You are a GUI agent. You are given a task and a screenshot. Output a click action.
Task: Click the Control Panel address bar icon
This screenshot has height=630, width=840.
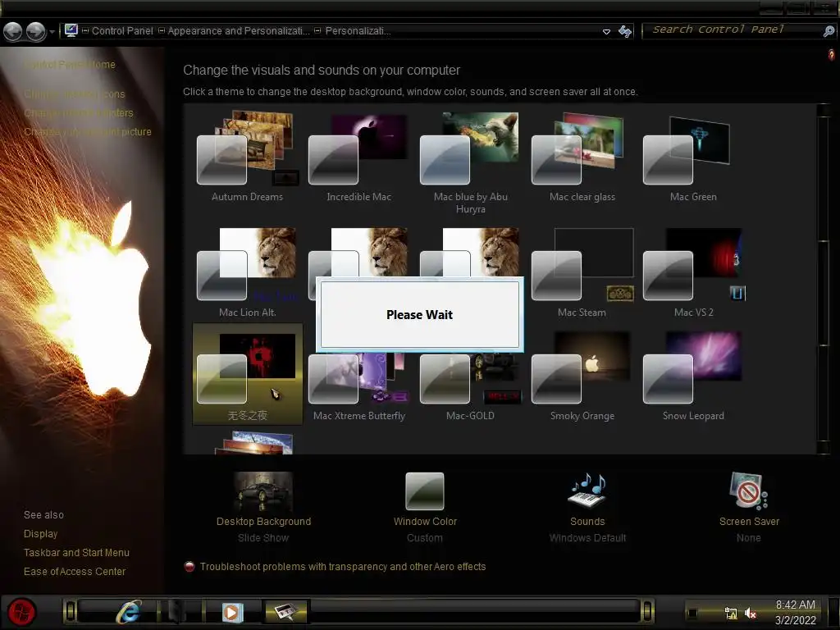coord(71,30)
